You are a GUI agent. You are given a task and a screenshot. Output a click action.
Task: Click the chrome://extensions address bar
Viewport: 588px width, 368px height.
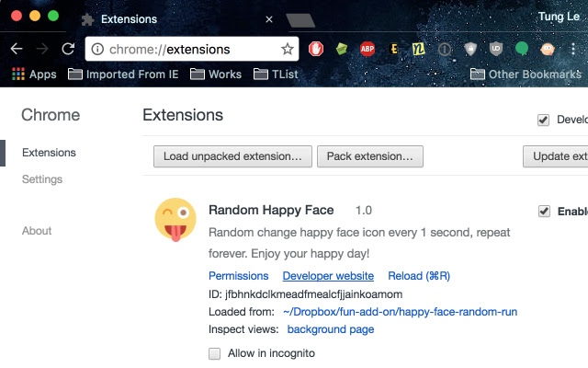tap(184, 49)
